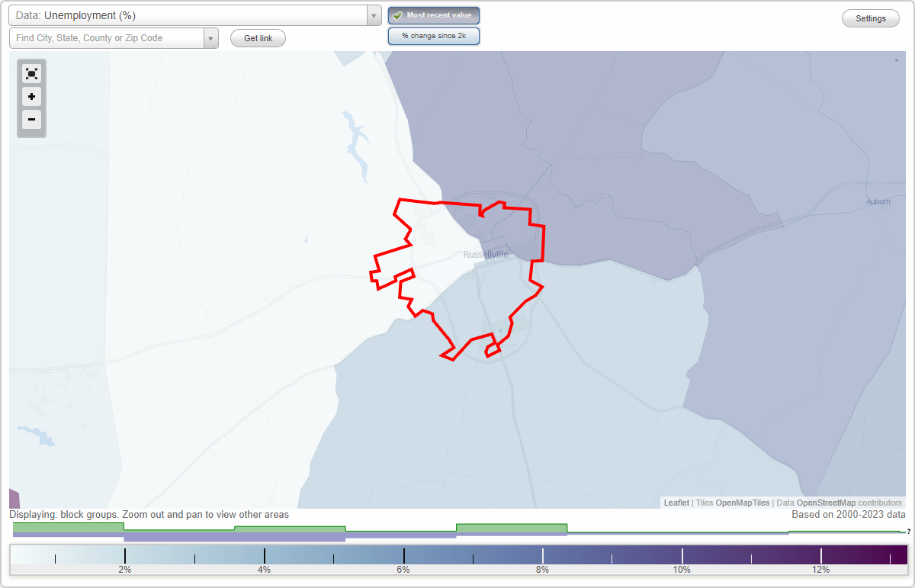The width and height of the screenshot is (915, 588).
Task: Open the OpenStreetMap attribution link
Action: coord(826,503)
